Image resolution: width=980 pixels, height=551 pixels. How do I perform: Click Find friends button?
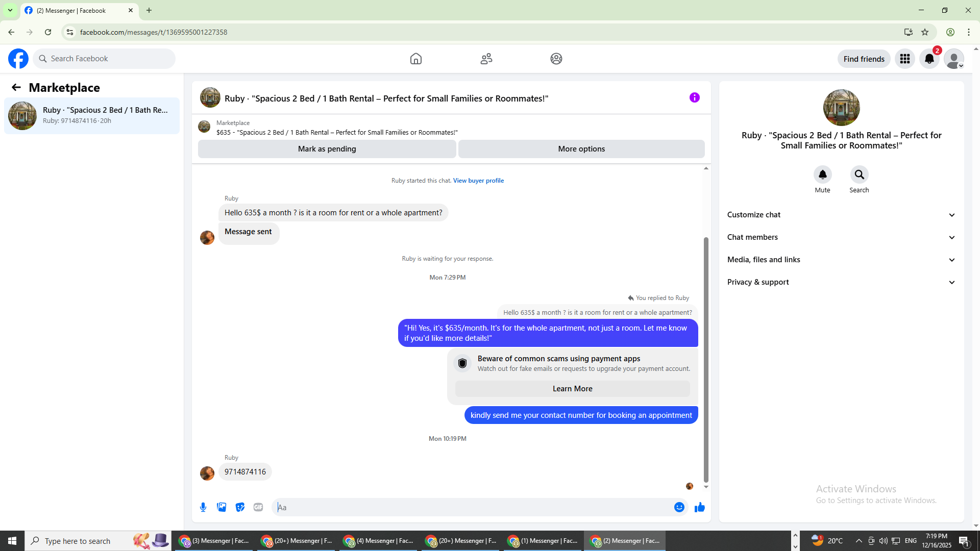point(864,59)
